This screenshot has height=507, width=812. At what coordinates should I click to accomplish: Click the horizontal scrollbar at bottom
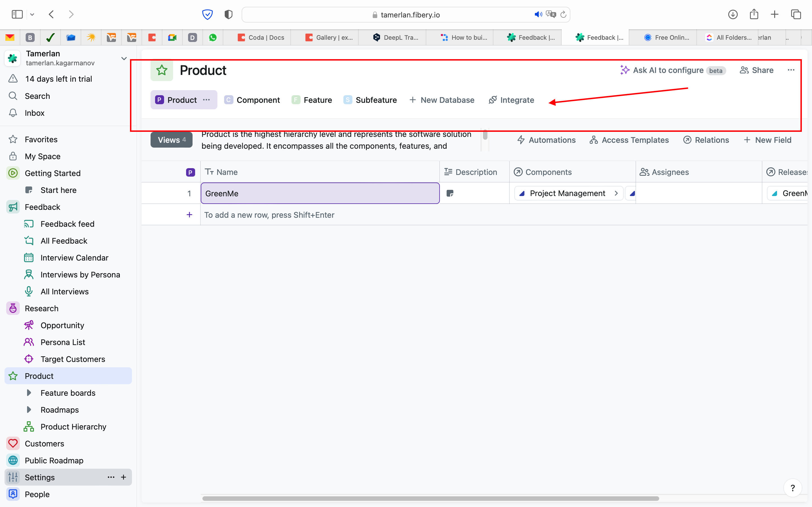(x=431, y=499)
